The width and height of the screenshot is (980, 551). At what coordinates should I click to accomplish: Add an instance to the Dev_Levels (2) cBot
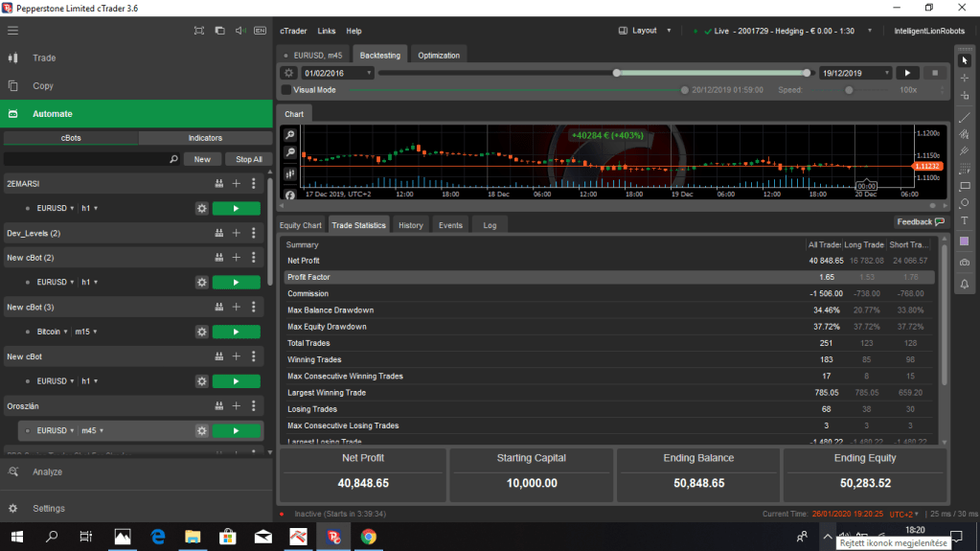click(236, 233)
